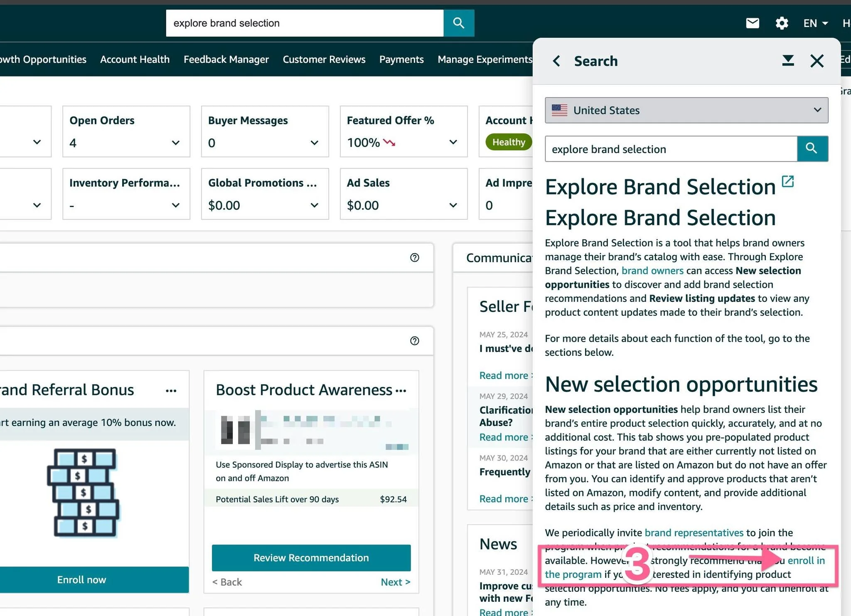Viewport: 851px width, 616px height.
Task: Click the help question mark icon
Action: click(414, 258)
